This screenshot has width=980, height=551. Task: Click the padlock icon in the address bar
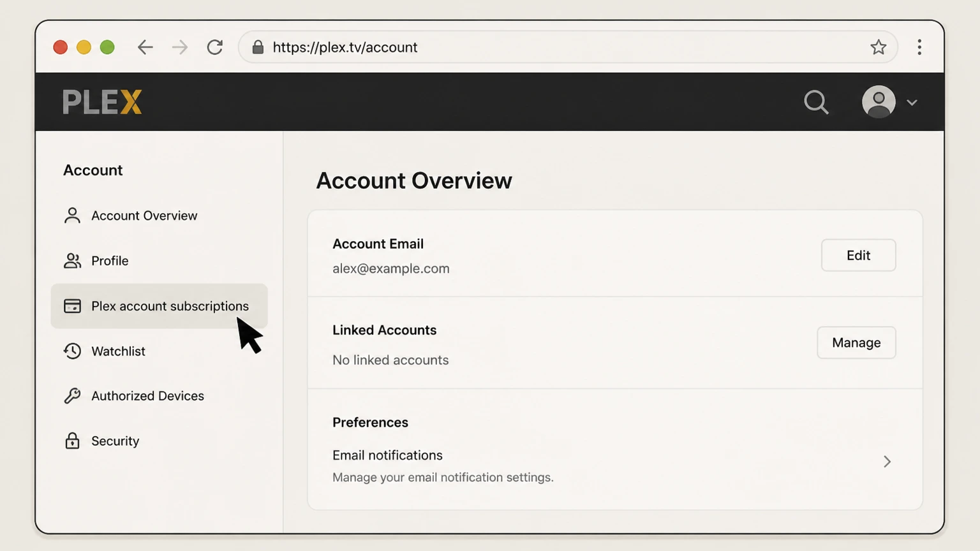tap(258, 47)
